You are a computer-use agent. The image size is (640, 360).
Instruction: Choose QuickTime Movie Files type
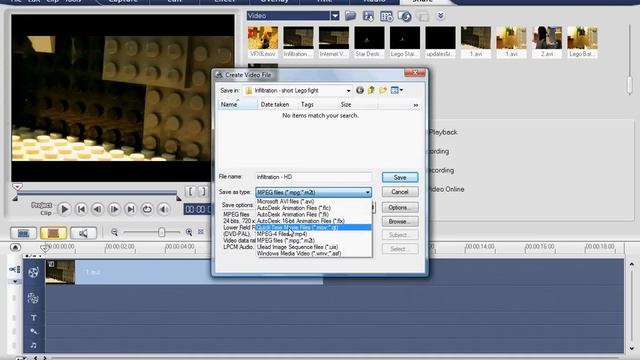tap(314, 227)
